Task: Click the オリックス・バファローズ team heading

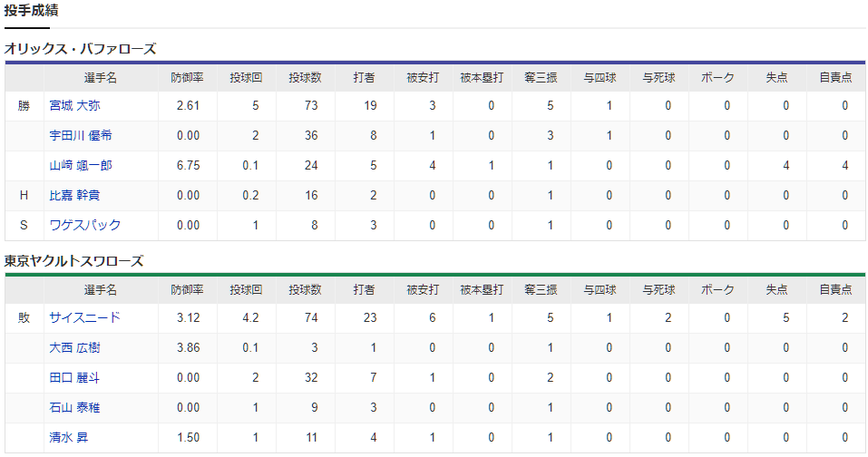Action: coord(80,49)
